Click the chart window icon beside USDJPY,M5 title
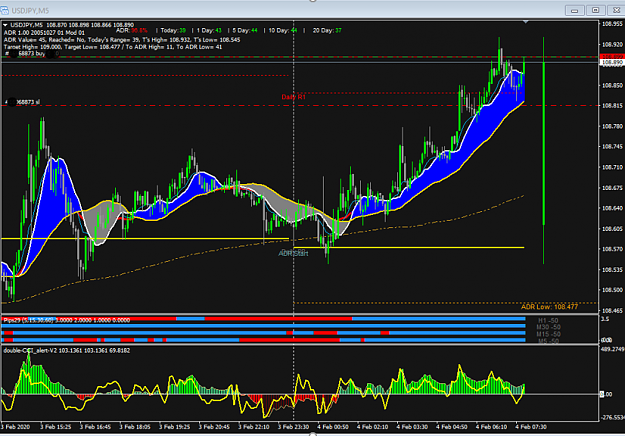 4,10
